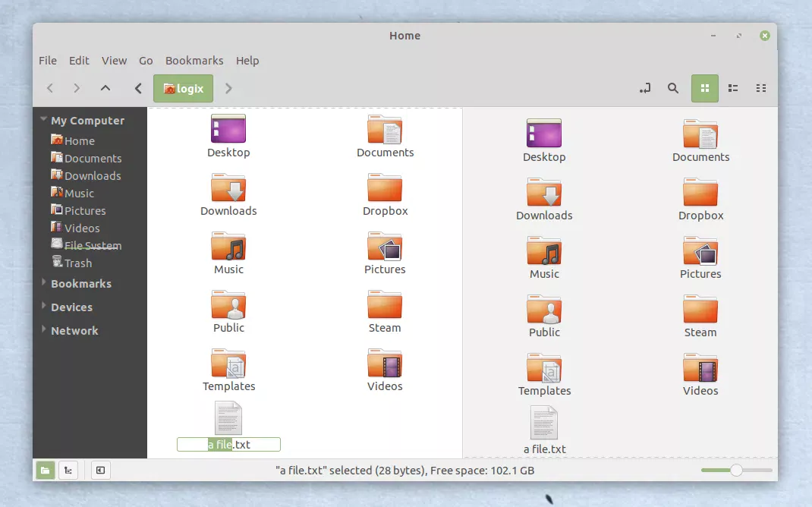Viewport: 812px width, 507px height.
Task: Show the sidebar as tree view
Action: point(68,470)
